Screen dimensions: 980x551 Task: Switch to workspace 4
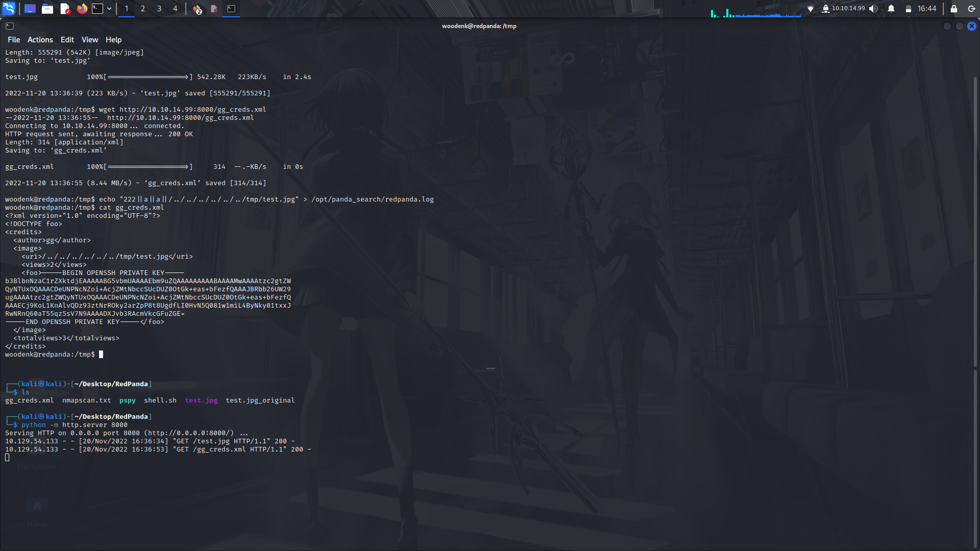(x=175, y=9)
